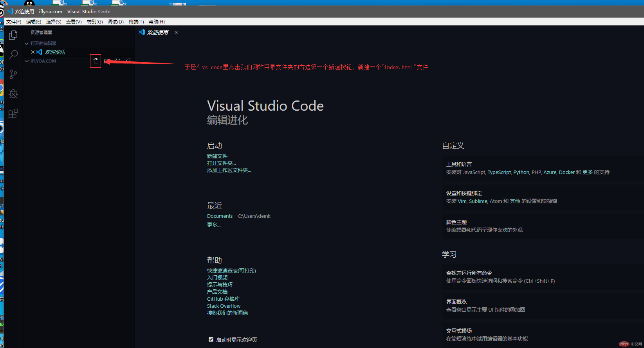Click Sublime link under 设置和按键绑定
Viewport: 644px width, 348px height.
[478, 201]
